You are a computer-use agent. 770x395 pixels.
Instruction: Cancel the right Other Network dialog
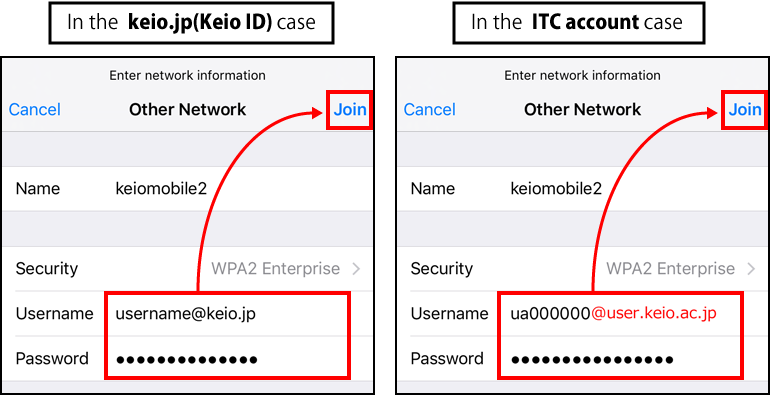tap(430, 110)
